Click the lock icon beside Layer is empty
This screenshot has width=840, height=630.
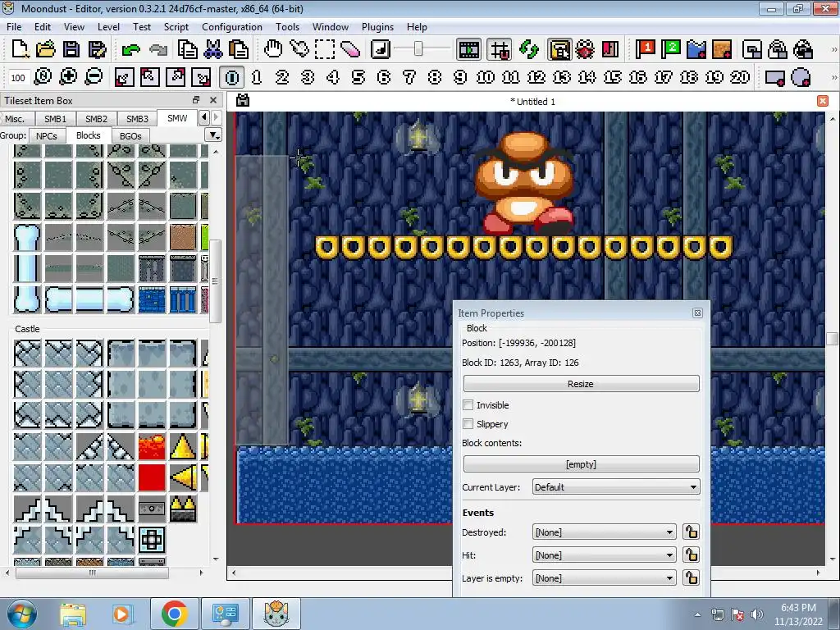point(691,578)
